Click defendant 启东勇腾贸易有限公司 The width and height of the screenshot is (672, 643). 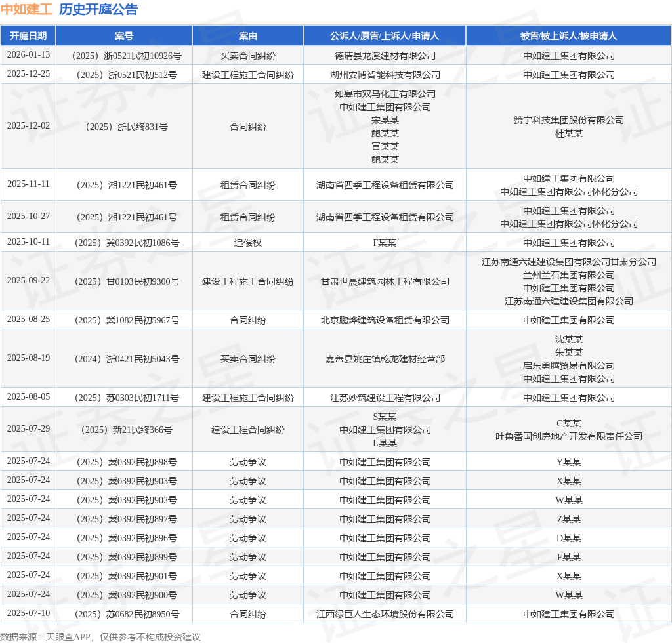coord(569,366)
